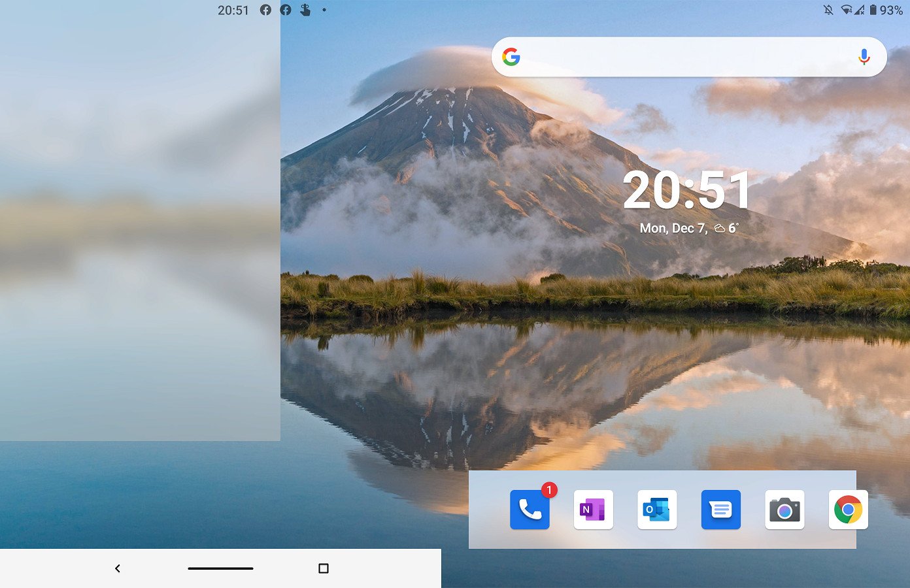Tap the status bar clock 20:51
This screenshot has width=910, height=588.
[x=233, y=10]
